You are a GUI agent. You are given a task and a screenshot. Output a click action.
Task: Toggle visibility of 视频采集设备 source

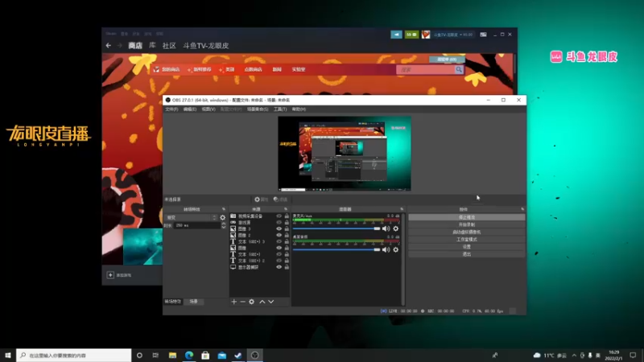279,216
